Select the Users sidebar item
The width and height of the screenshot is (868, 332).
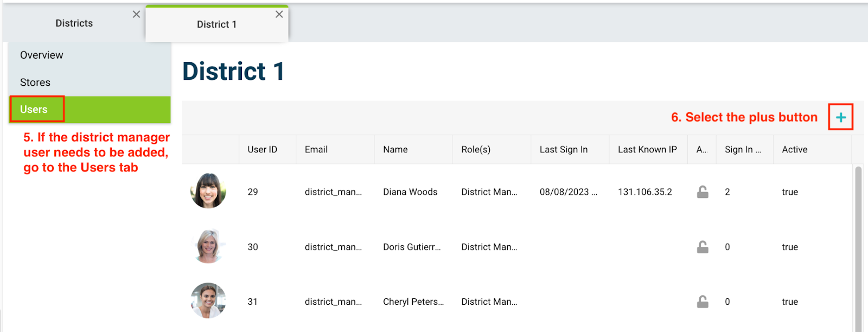point(90,110)
